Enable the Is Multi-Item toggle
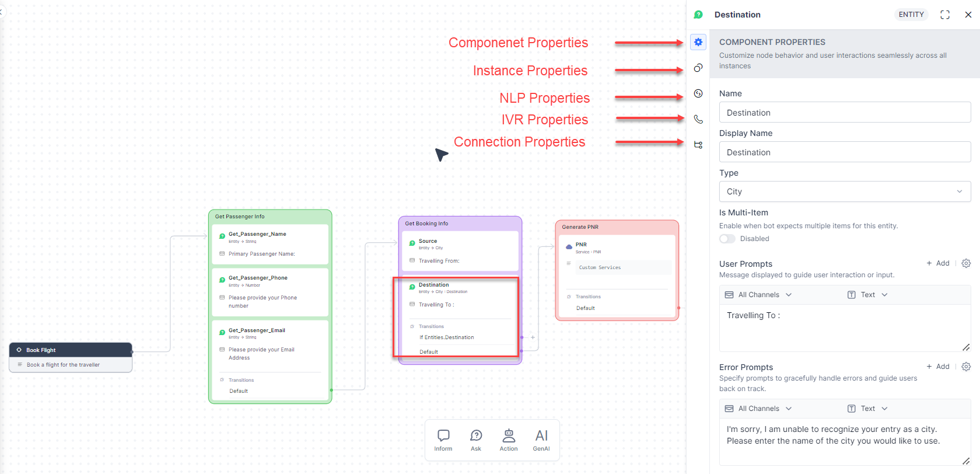 coord(727,239)
